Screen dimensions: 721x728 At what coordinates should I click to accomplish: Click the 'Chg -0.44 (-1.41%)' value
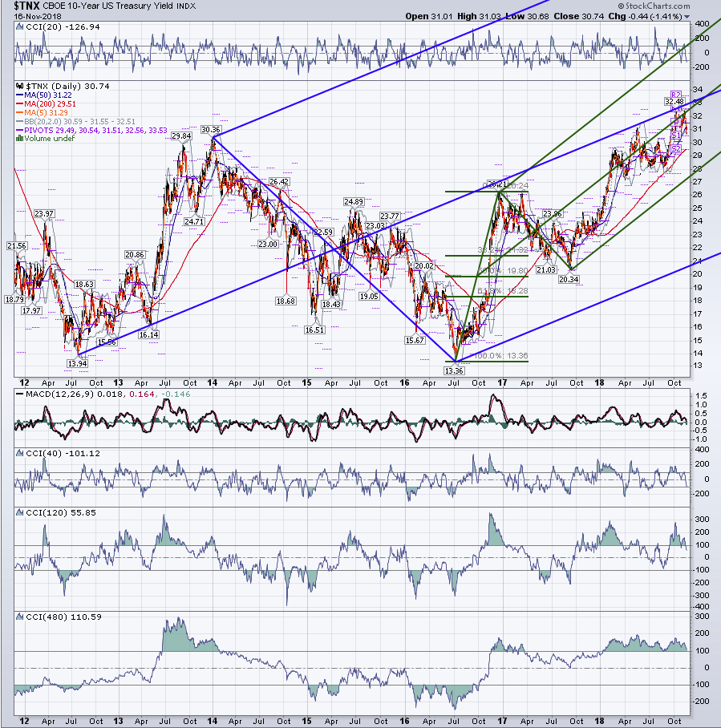click(645, 16)
